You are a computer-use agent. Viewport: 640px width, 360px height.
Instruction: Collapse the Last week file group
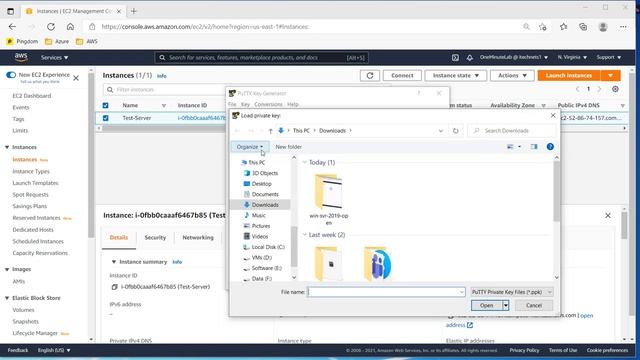(304, 235)
